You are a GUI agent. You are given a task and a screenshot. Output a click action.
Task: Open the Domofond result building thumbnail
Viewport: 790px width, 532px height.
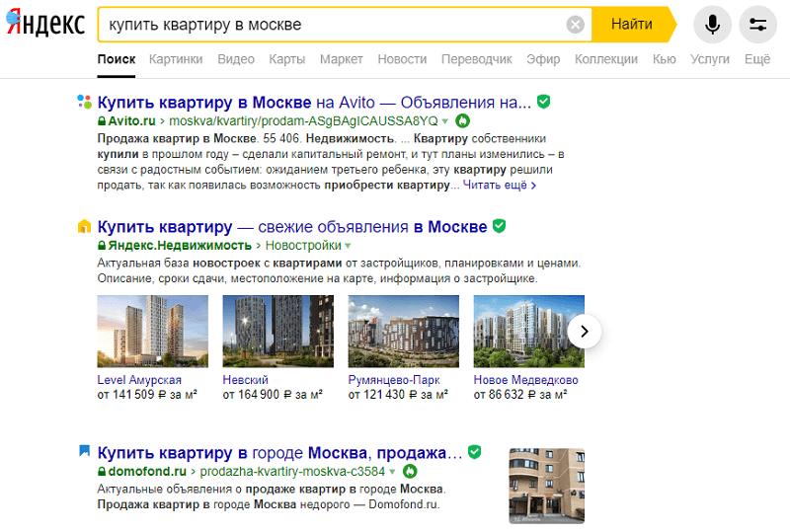pyautogui.click(x=547, y=486)
